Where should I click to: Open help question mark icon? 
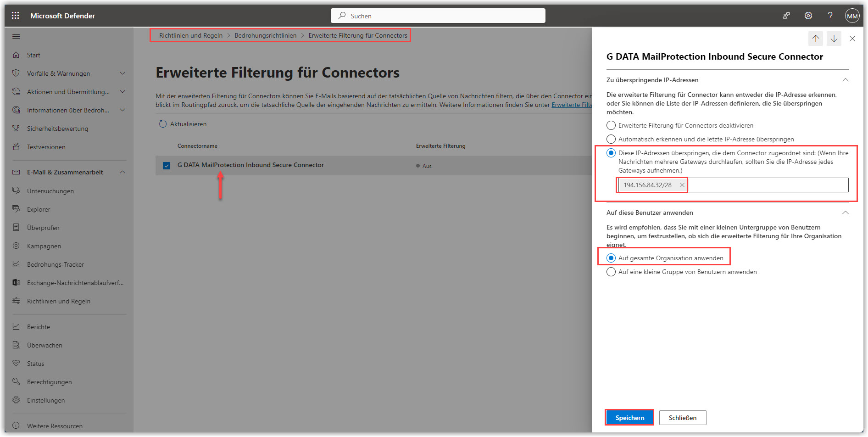pyautogui.click(x=830, y=16)
